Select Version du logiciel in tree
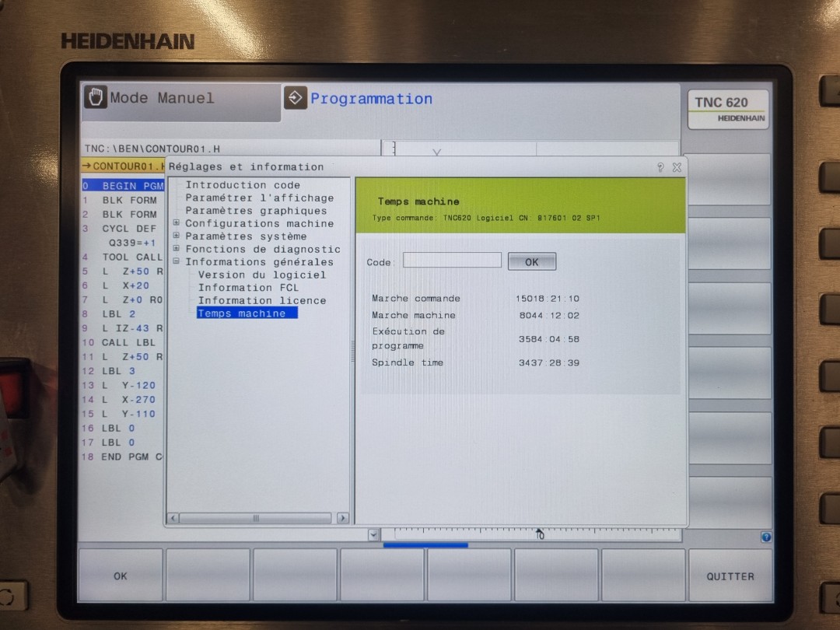The height and width of the screenshot is (630, 840). tap(261, 275)
